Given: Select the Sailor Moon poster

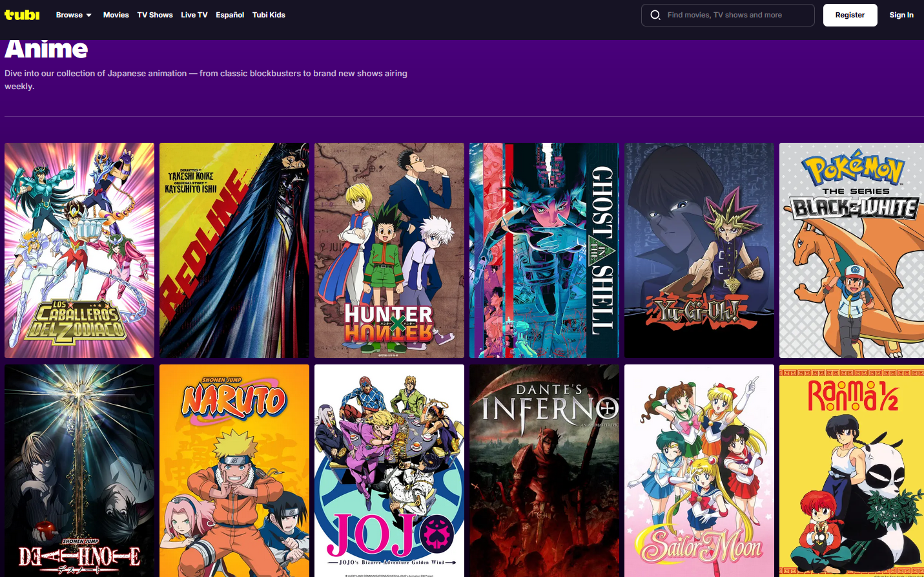Looking at the screenshot, I should coord(699,470).
